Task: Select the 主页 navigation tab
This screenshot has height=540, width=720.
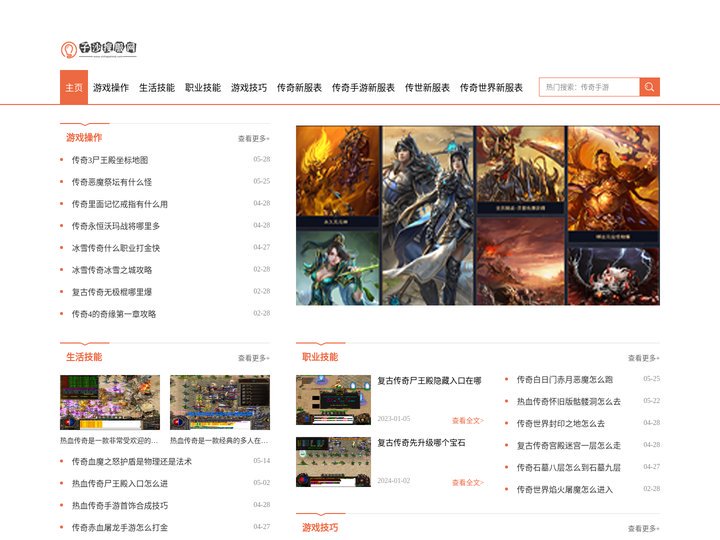Action: (x=74, y=87)
